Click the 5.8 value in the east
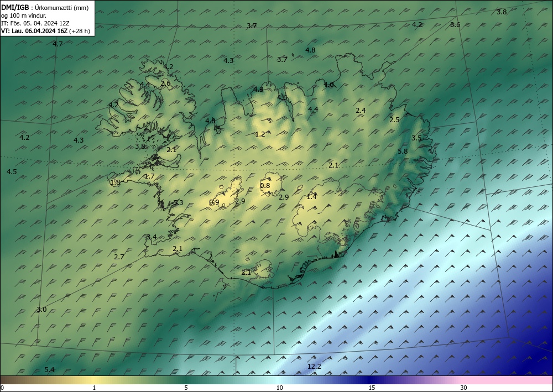Viewport: 553px width, 392px height. click(x=403, y=151)
